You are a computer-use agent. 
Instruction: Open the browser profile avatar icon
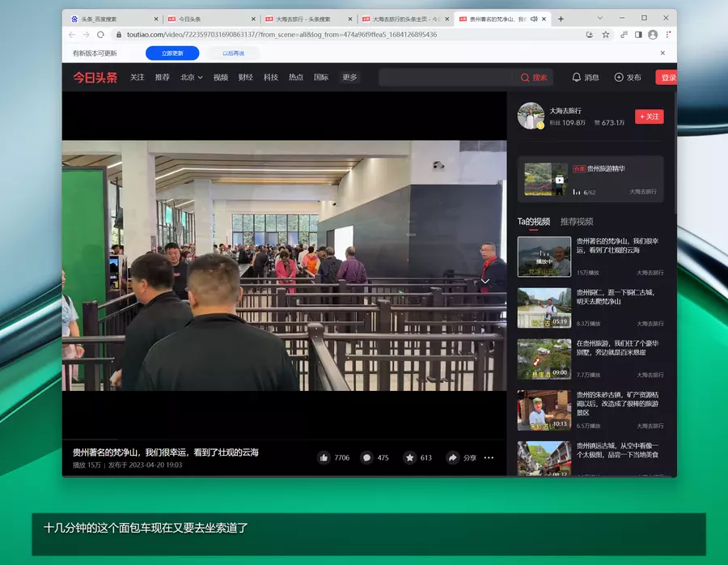click(653, 34)
